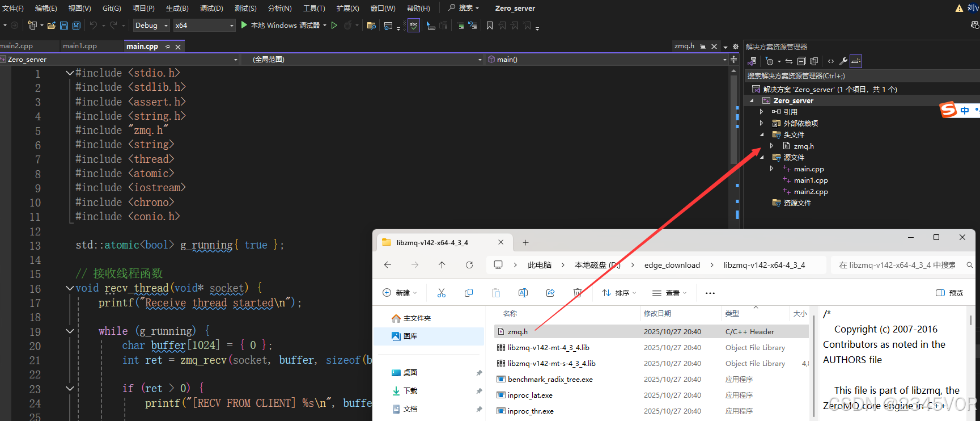Screen dimensions: 980x421
Task: Click the Hot Reload flame icon
Action: pyautogui.click(x=347, y=25)
